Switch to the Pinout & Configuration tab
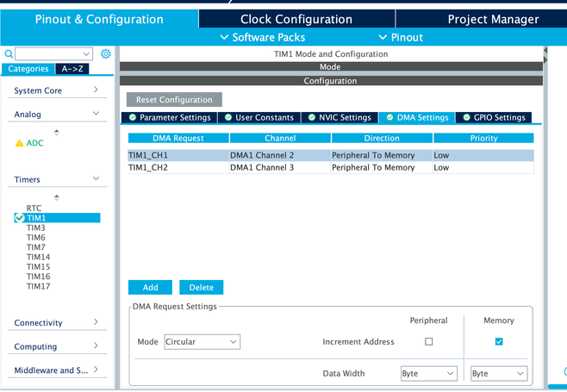 pos(99,19)
